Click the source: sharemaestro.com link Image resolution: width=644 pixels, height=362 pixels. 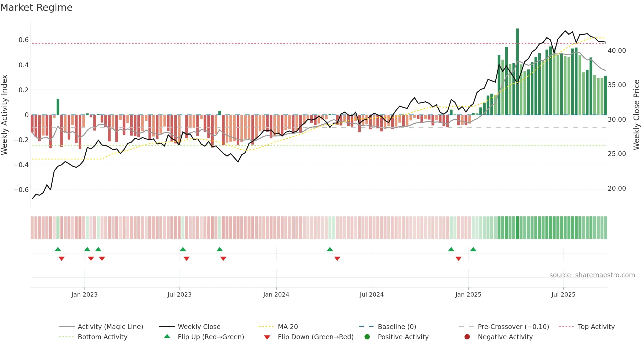click(592, 275)
